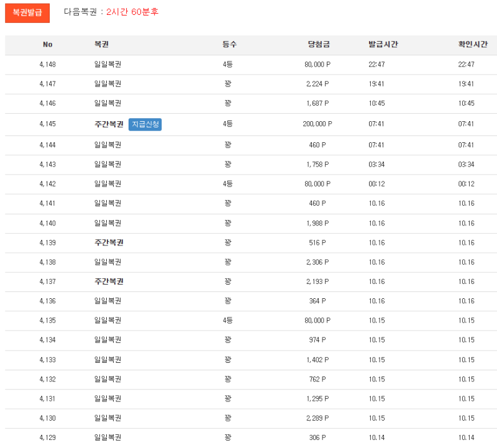The height and width of the screenshot is (448, 497).
Task: Click the No column header
Action: click(48, 45)
